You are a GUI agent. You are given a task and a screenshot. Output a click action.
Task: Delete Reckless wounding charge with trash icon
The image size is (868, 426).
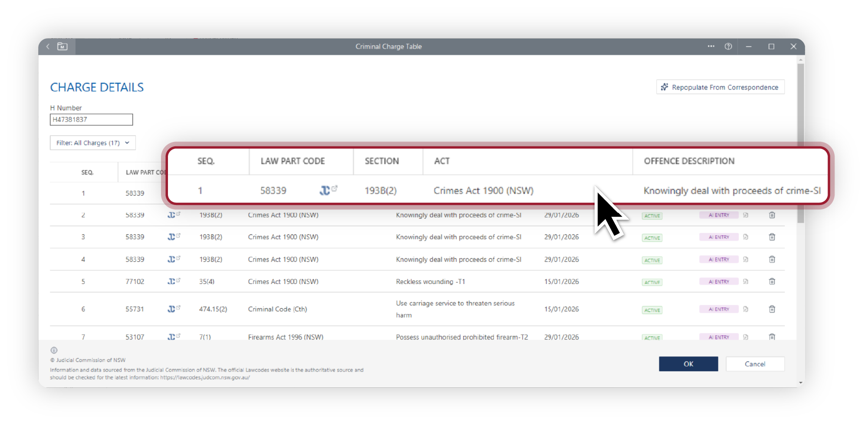pos(772,281)
